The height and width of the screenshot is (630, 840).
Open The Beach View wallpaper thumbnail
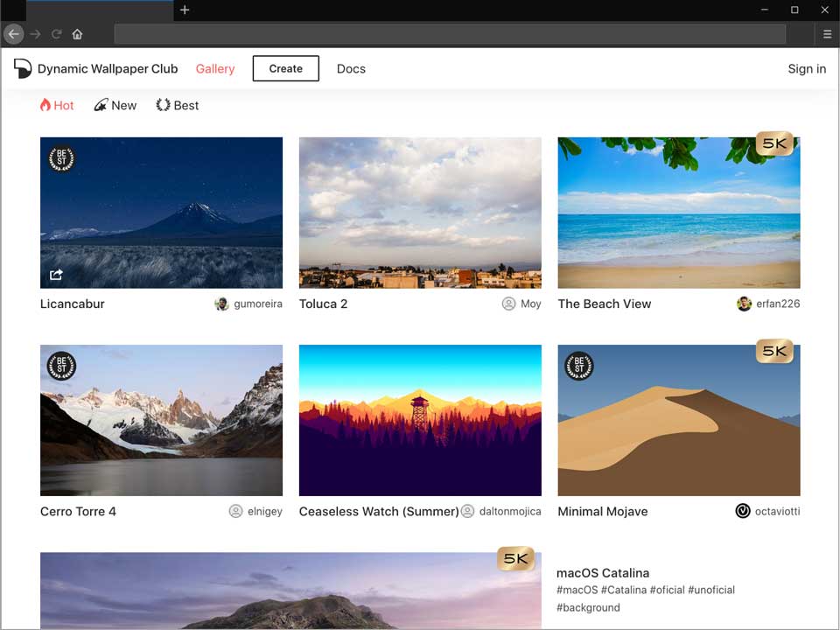pyautogui.click(x=678, y=212)
